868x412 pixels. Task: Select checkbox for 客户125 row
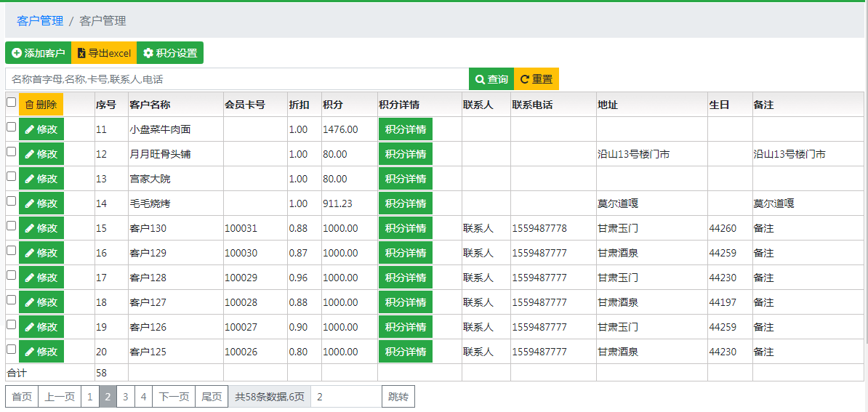(x=11, y=349)
